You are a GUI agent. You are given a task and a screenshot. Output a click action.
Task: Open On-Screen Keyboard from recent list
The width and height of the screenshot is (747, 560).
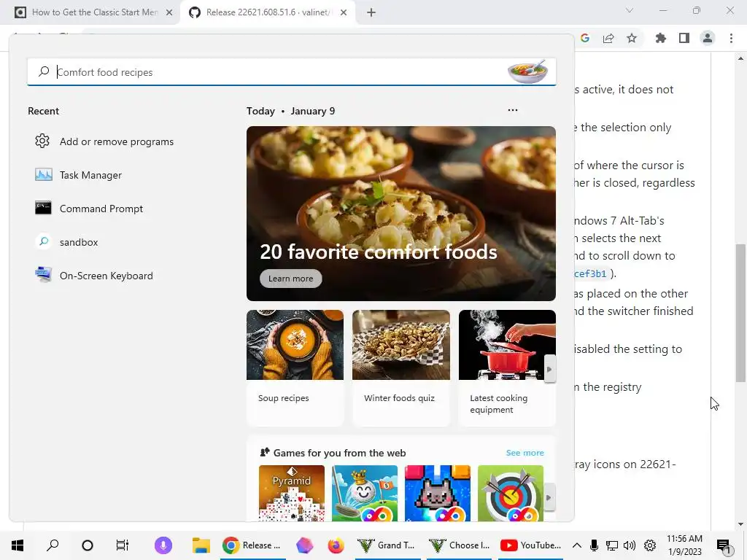point(94,275)
